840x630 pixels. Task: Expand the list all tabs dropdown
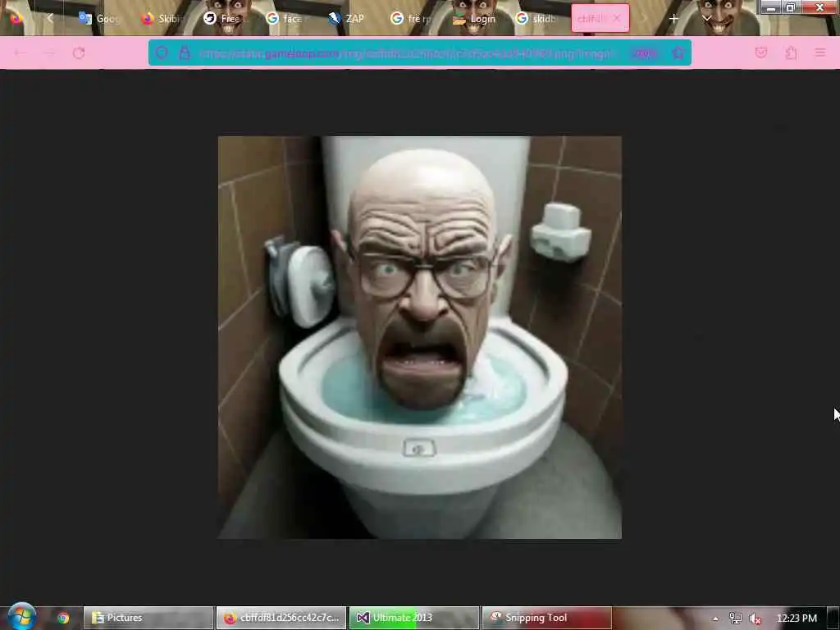coord(706,18)
